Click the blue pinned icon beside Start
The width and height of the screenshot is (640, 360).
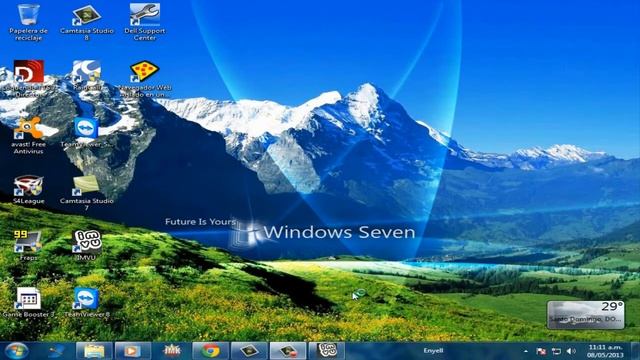(56, 351)
